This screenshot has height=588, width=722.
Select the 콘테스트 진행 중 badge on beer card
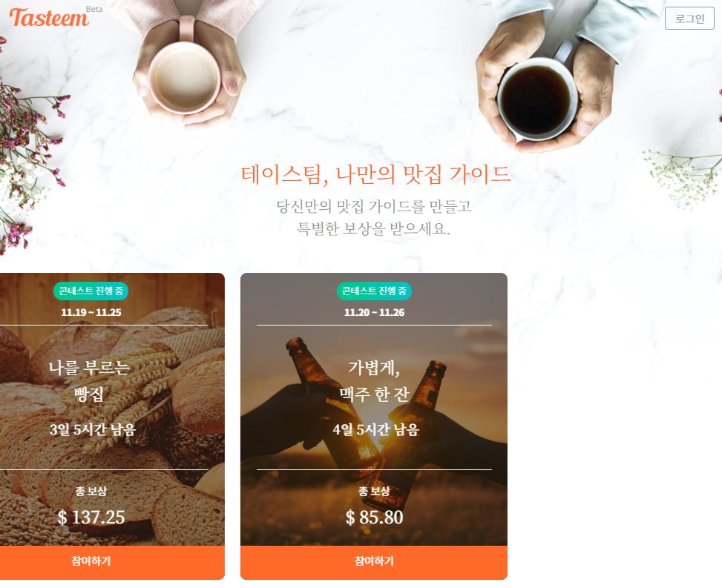tap(374, 291)
